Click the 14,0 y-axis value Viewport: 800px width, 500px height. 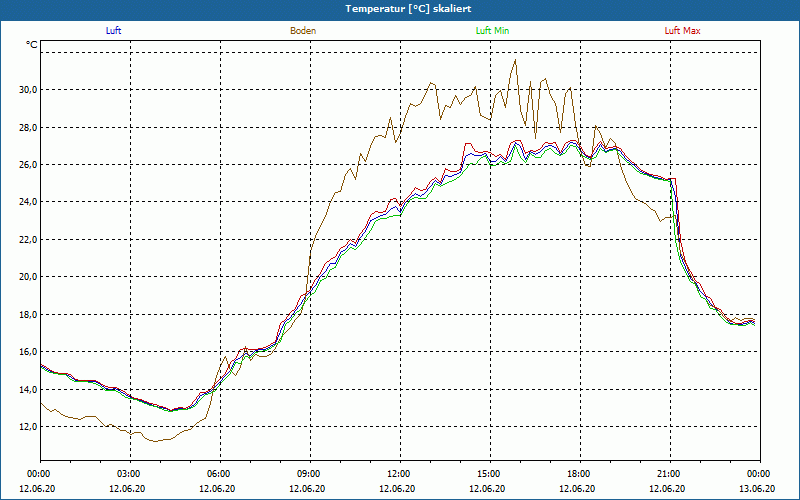[x=29, y=390]
